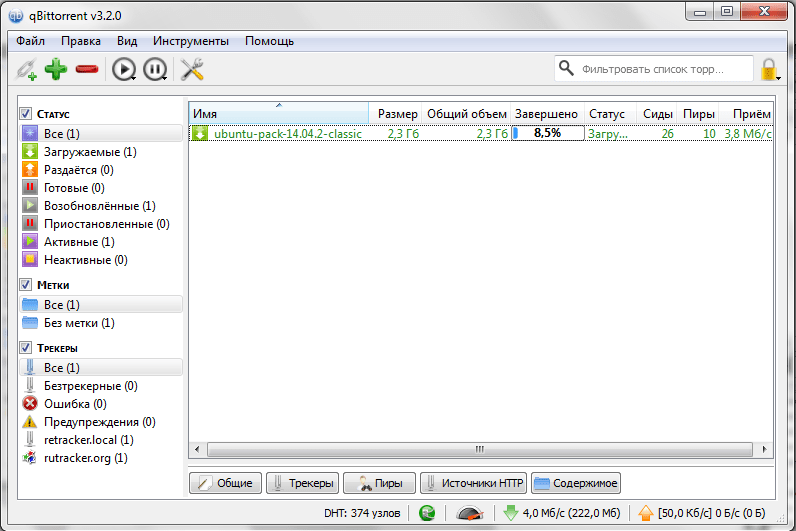Click the add torrent link icon
This screenshot has height=531, width=796.
point(26,69)
